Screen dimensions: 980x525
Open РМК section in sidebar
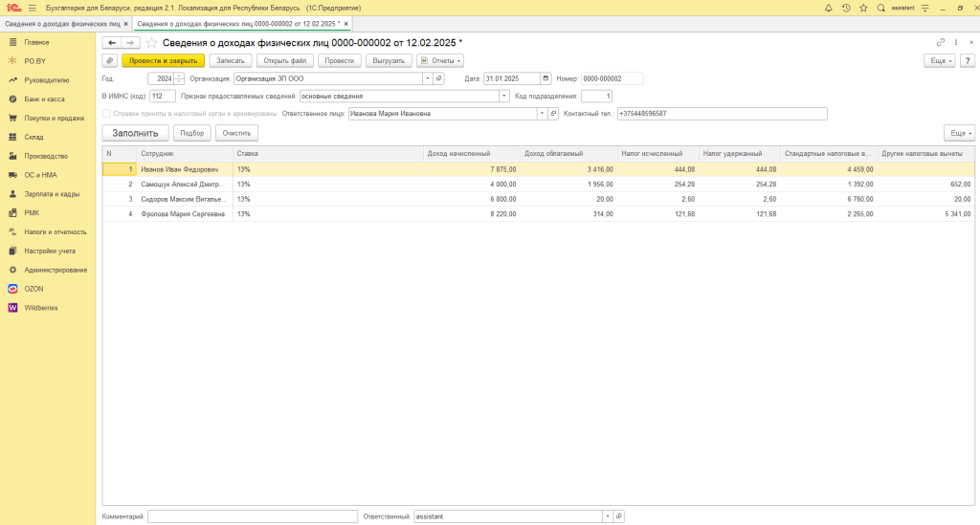(x=32, y=213)
